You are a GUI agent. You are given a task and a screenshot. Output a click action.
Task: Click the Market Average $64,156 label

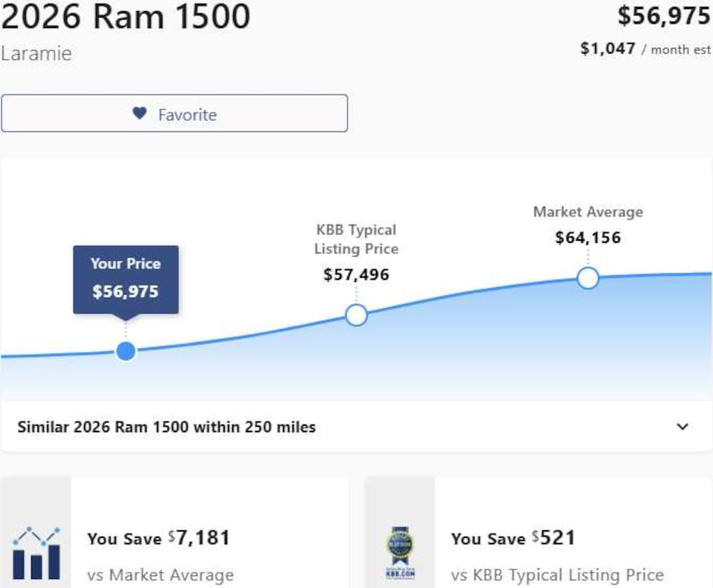588,225
